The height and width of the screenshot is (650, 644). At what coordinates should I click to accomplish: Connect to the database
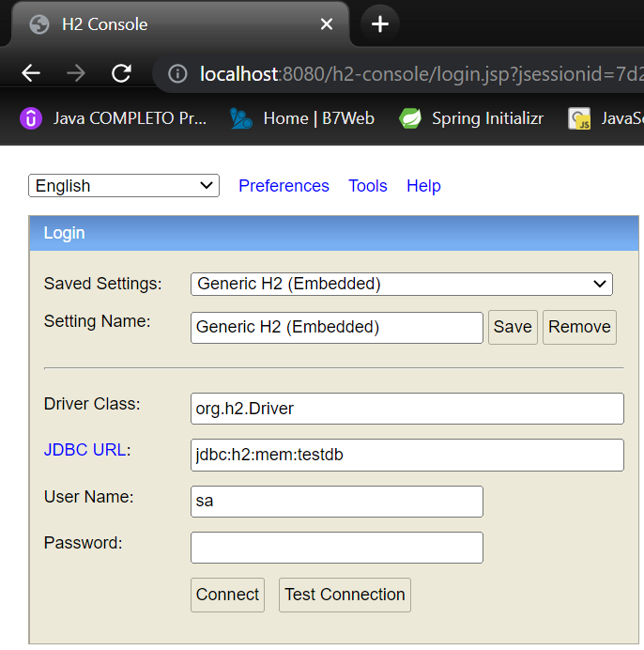pyautogui.click(x=227, y=595)
